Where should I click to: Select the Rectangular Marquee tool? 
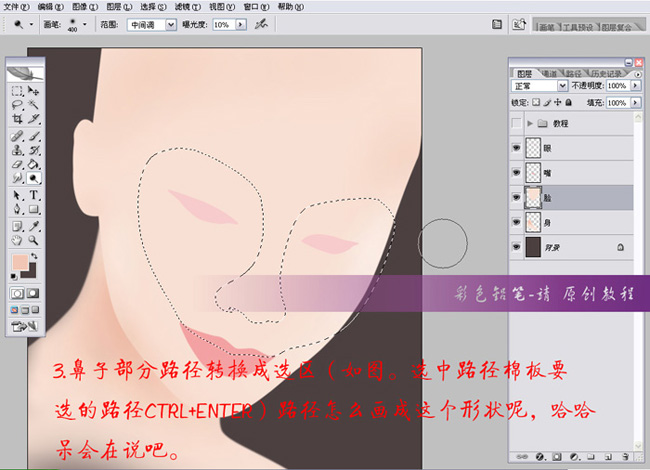(17, 91)
